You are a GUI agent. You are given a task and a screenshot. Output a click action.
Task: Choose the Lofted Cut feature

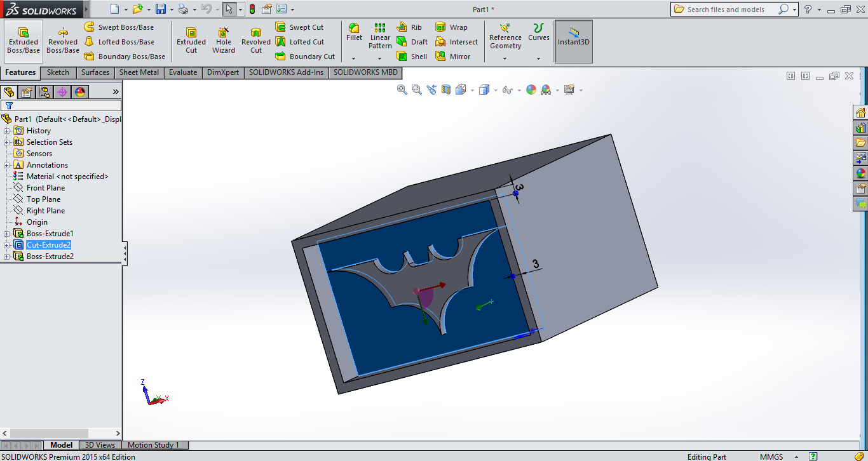point(300,42)
